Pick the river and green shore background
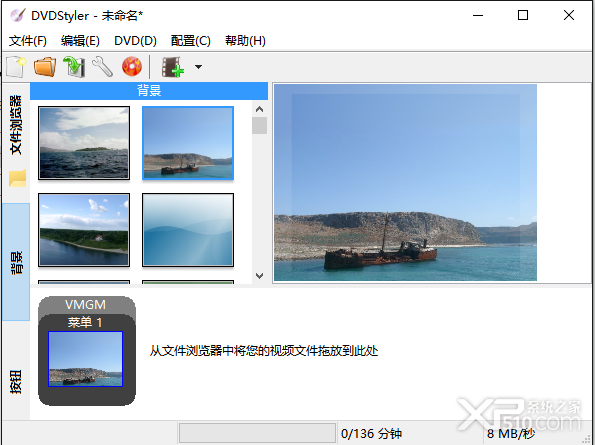The width and height of the screenshot is (595, 445). 84,230
